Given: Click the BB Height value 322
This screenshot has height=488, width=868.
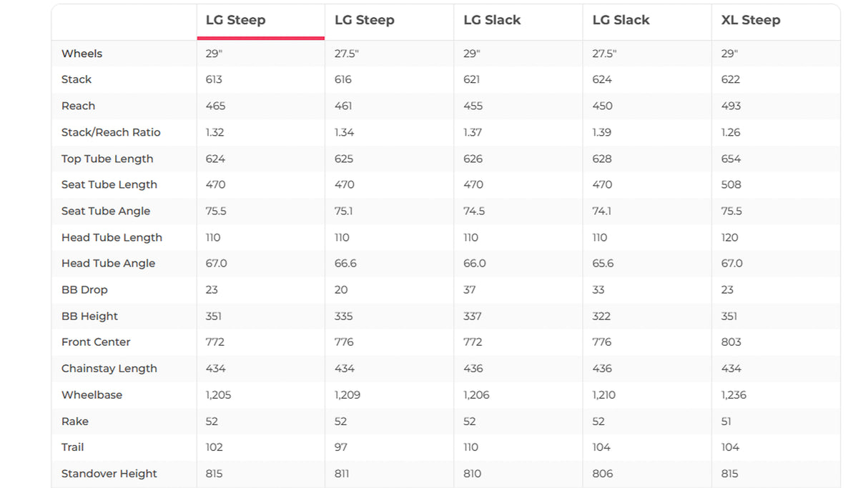Looking at the screenshot, I should click(602, 316).
